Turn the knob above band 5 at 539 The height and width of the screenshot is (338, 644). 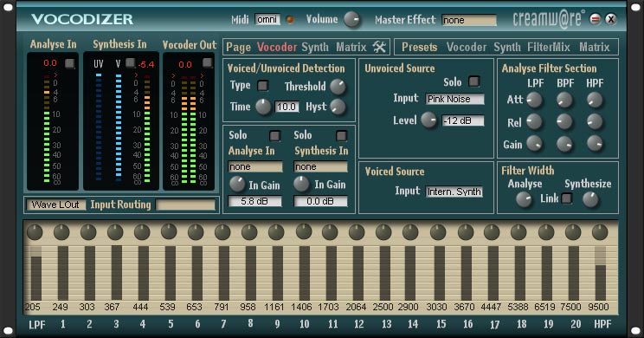(x=169, y=231)
